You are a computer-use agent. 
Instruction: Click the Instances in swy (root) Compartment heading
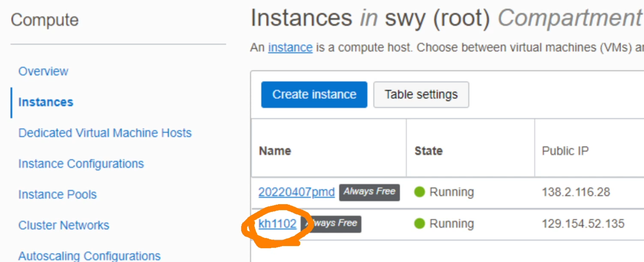447,17
